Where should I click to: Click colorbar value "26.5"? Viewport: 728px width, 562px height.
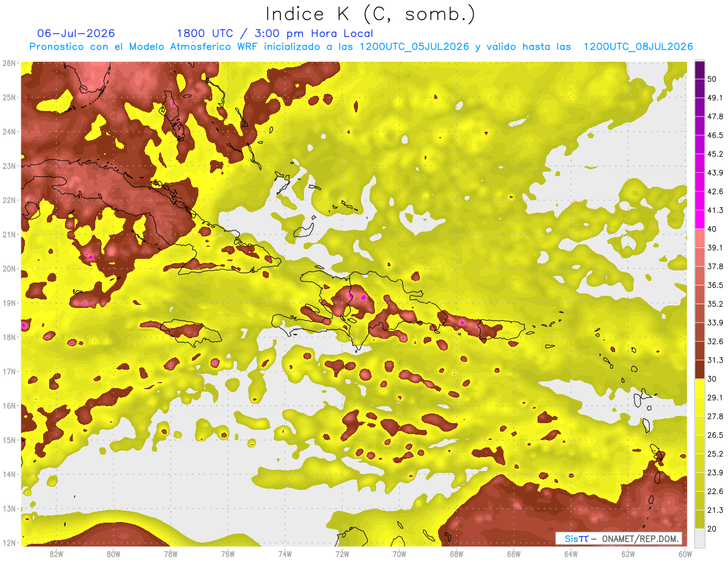(715, 435)
